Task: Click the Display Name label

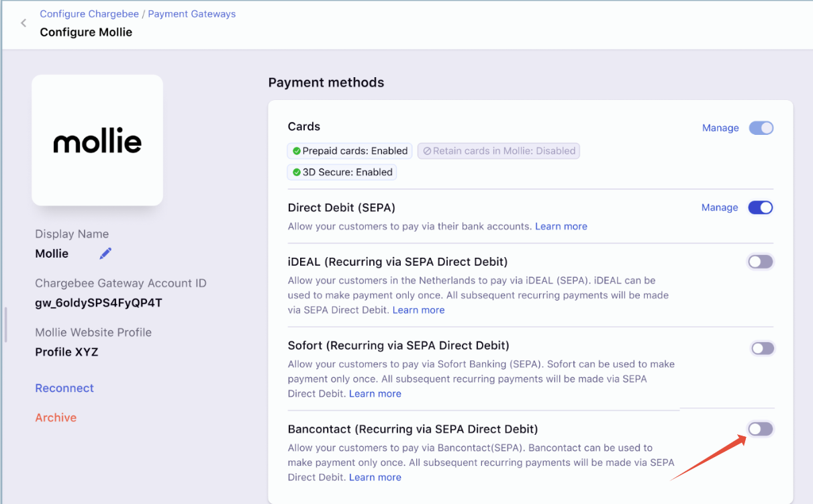Action: coord(72,234)
